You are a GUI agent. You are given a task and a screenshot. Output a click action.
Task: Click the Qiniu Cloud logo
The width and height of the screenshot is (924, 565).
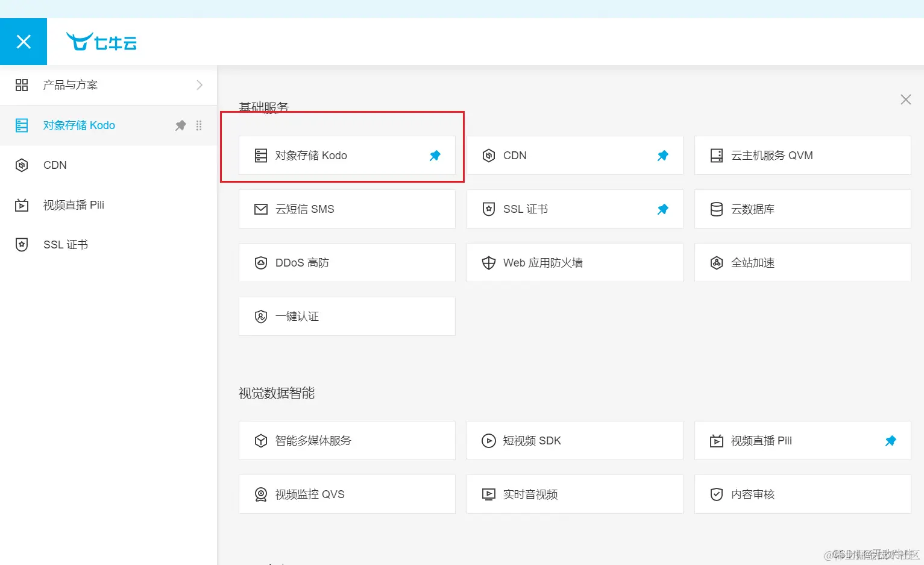(101, 42)
